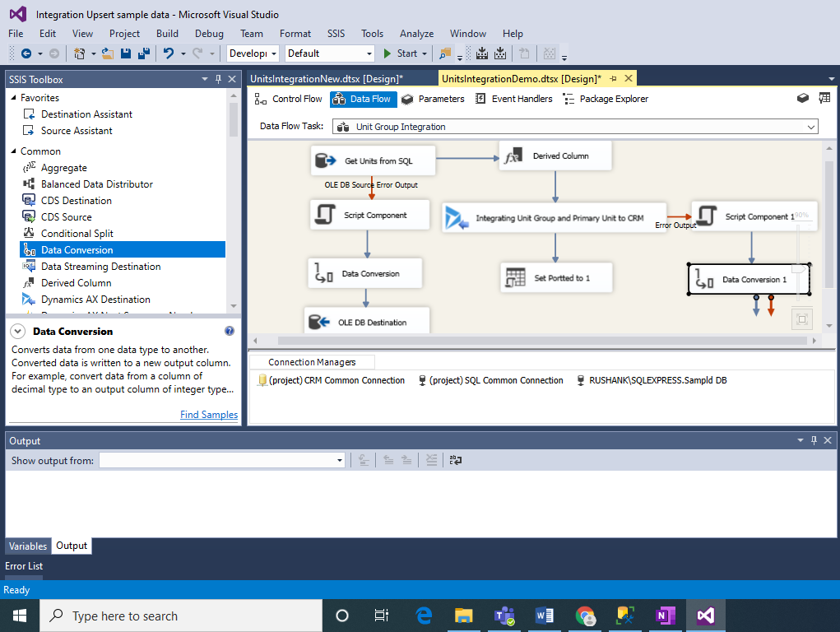The height and width of the screenshot is (632, 840).
Task: Click the Navigate Backward toolbar icon
Action: (x=26, y=53)
